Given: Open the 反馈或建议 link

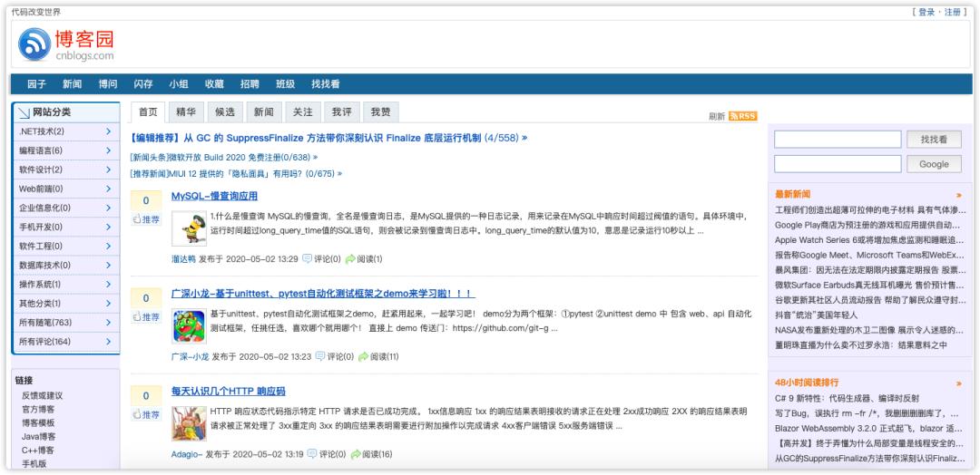Looking at the screenshot, I should click(42, 396).
